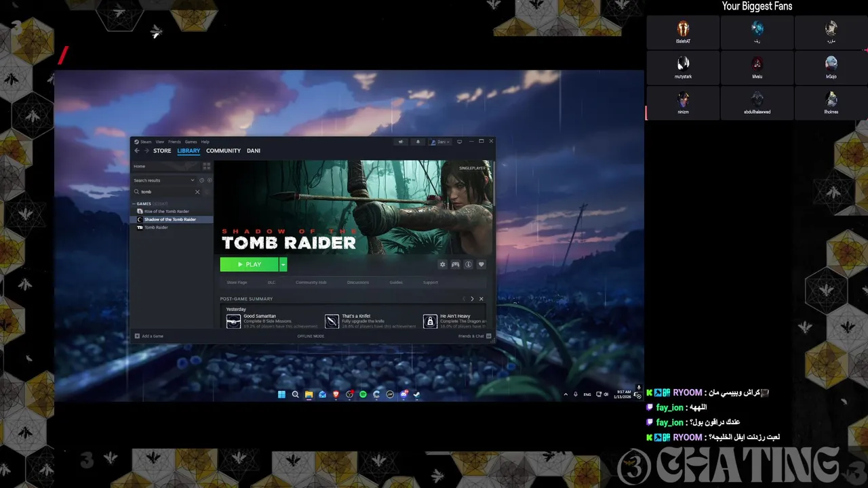The height and width of the screenshot is (488, 868).
Task: Switch to the LIBRARY tab
Action: tap(189, 150)
